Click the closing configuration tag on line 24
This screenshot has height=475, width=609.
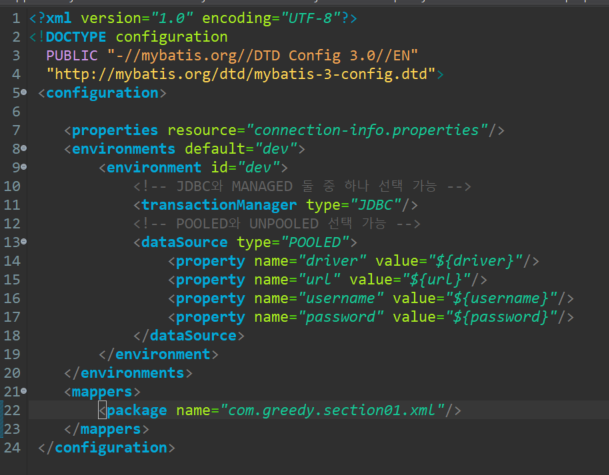pos(106,448)
